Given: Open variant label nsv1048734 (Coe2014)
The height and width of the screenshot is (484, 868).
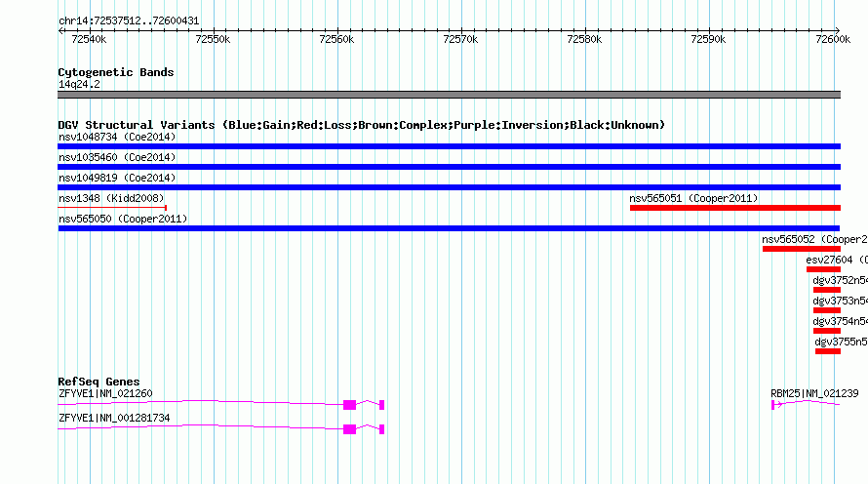Looking at the screenshot, I should pyautogui.click(x=117, y=137).
